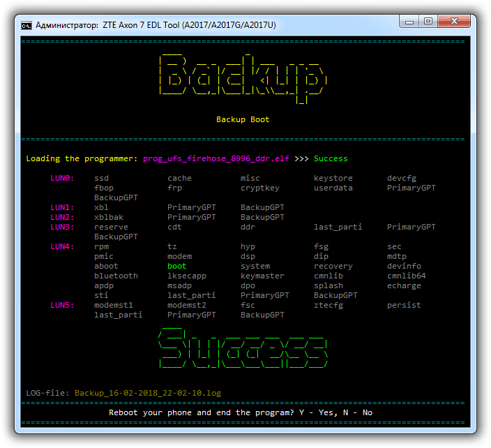Viewport: 491px width, 448px height.
Task: Click the LUN3: label
Action: point(62,227)
